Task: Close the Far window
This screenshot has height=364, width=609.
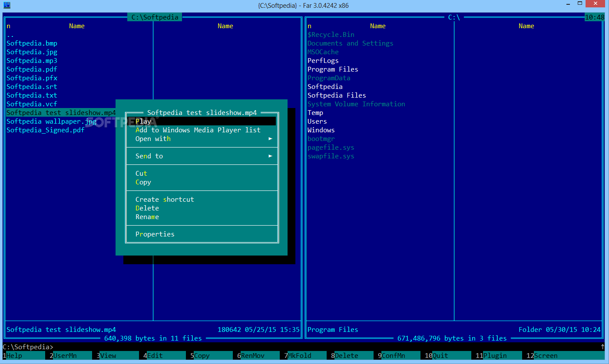Action: (595, 4)
